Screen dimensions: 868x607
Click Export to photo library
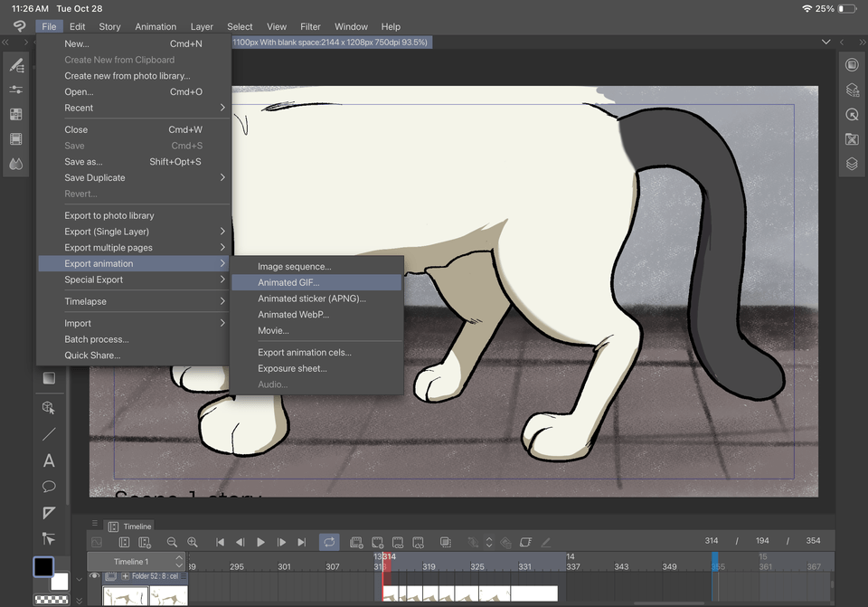(134, 215)
